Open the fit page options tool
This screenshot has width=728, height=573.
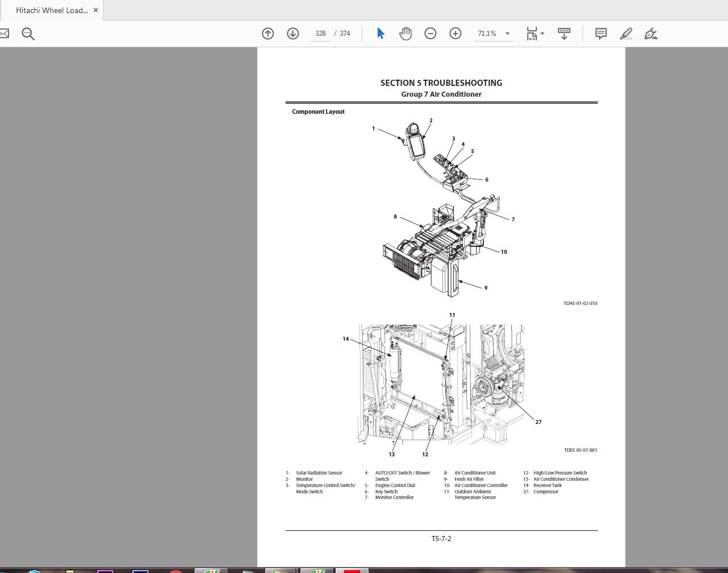point(532,34)
